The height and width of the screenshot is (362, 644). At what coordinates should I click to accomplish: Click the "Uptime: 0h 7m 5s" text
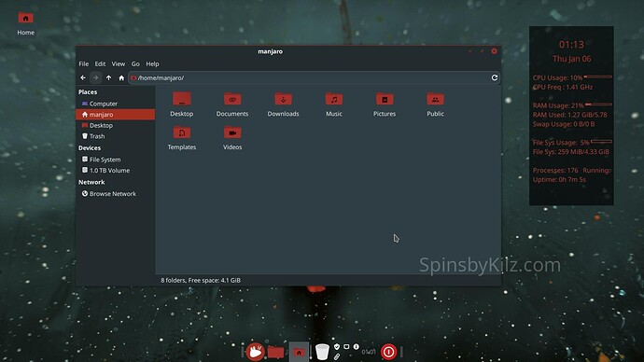tap(559, 180)
